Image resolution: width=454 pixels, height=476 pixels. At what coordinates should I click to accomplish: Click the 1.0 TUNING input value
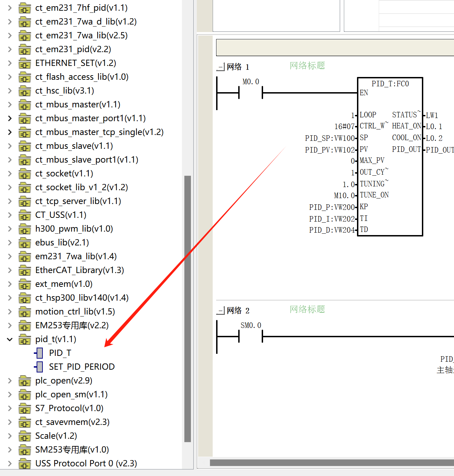349,185
